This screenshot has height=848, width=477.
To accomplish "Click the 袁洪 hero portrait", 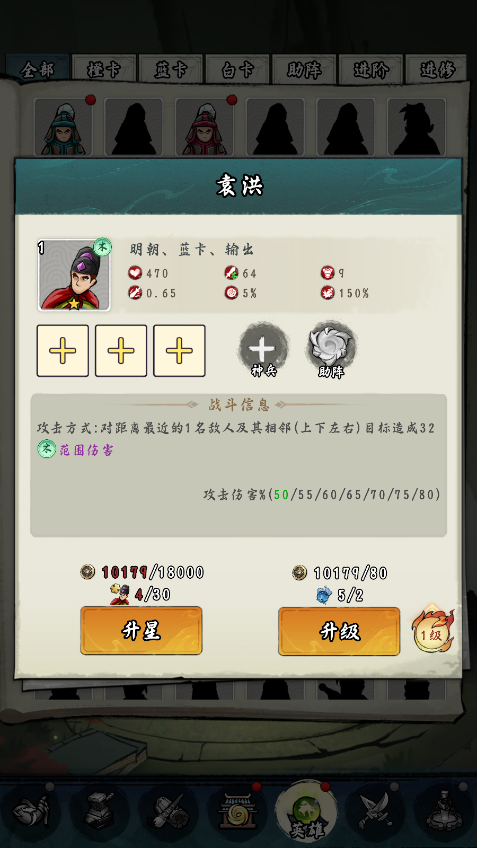I will [x=74, y=275].
